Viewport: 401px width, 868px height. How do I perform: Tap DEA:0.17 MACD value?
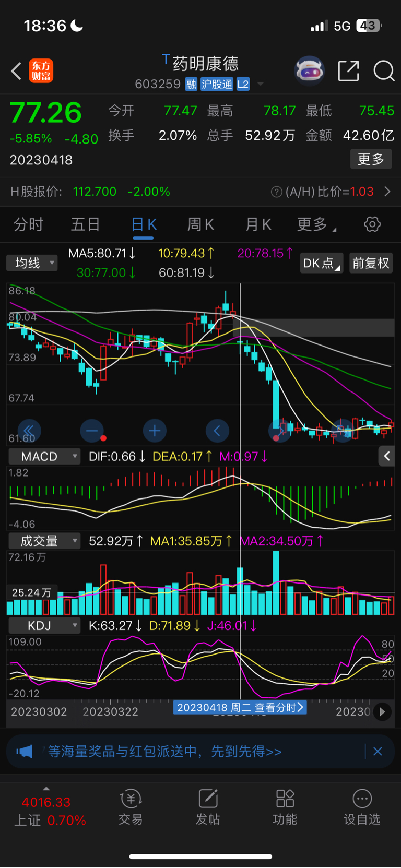(x=182, y=457)
